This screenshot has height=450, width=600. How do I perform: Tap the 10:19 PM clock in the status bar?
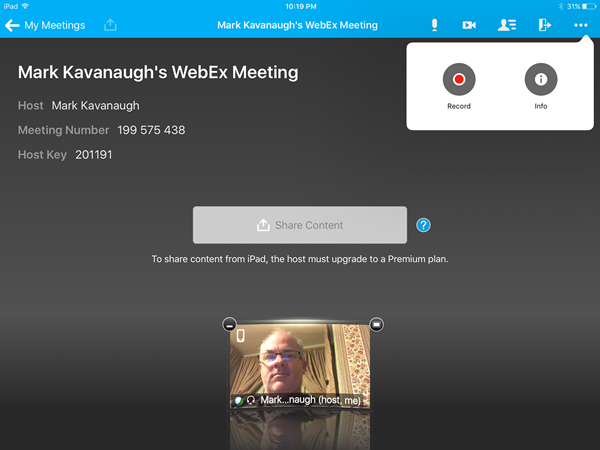(301, 7)
